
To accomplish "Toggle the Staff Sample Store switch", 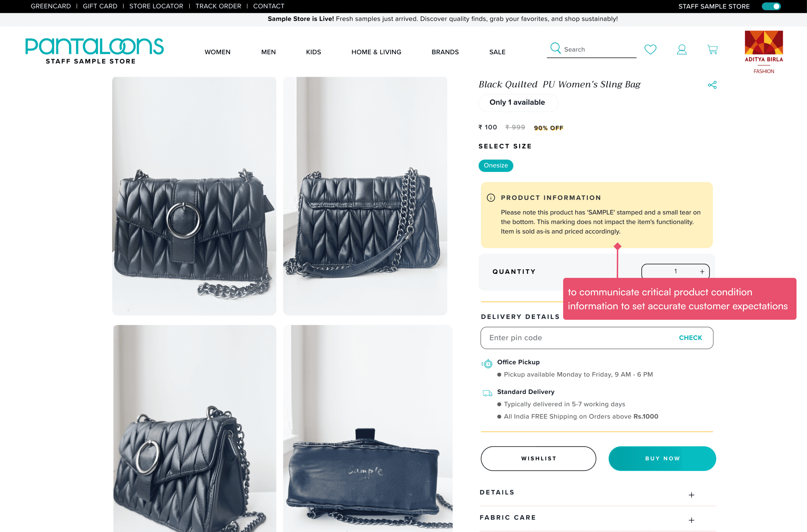I will (x=771, y=7).
